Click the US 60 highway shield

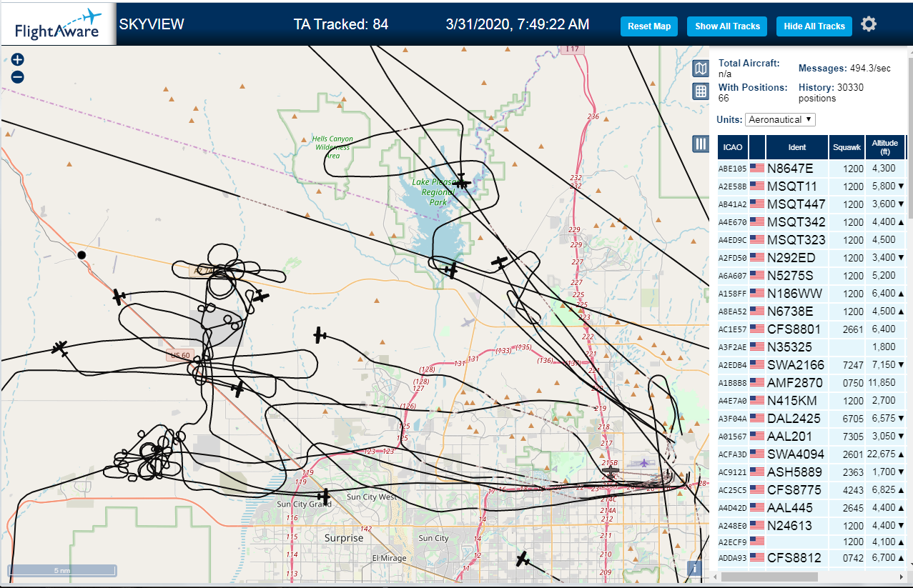tap(179, 355)
